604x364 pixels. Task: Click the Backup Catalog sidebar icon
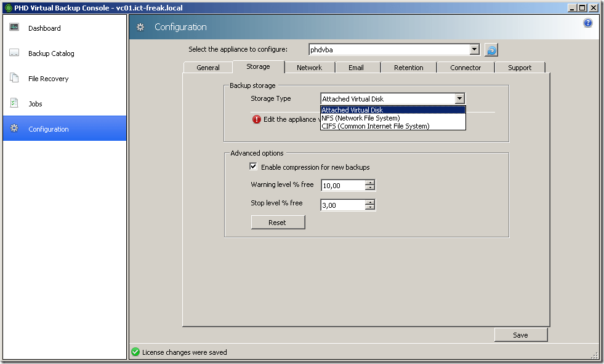[x=14, y=53]
